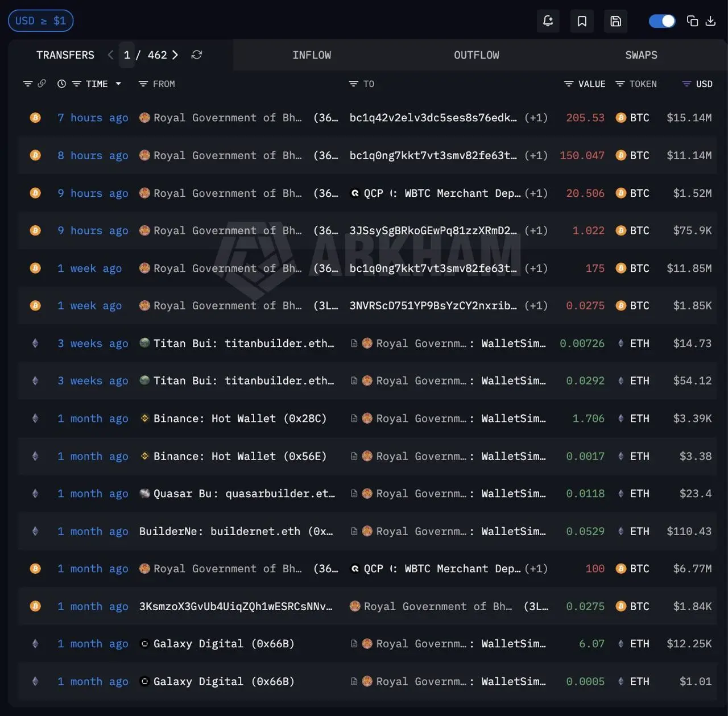The image size is (728, 716).
Task: Open the alert bell notification button
Action: pyautogui.click(x=548, y=21)
